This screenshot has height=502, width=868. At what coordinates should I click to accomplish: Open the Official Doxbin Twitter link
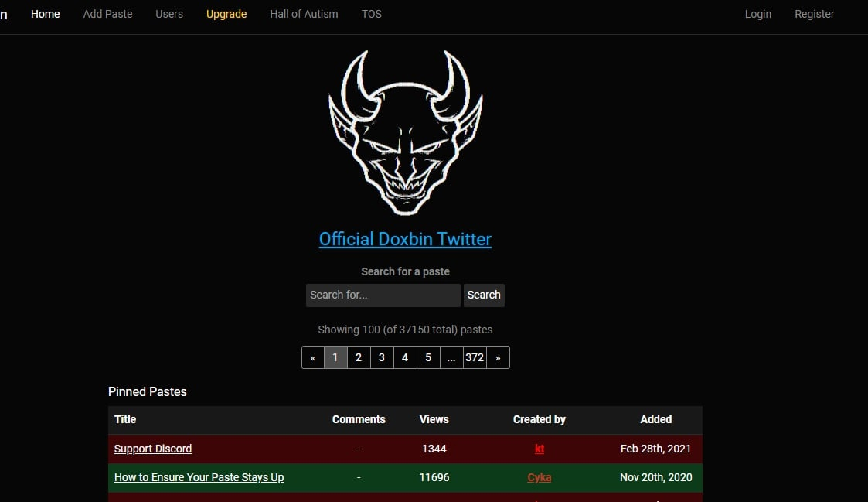[x=405, y=239]
